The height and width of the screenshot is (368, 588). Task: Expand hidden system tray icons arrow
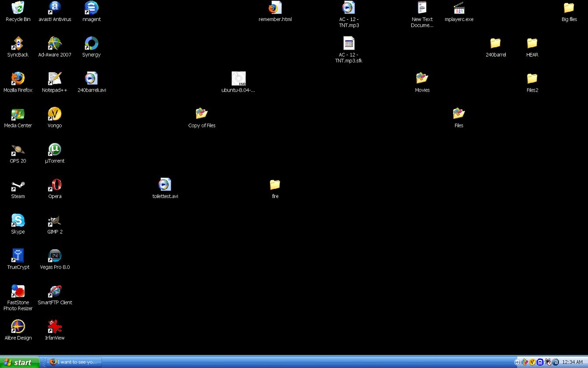coord(517,362)
